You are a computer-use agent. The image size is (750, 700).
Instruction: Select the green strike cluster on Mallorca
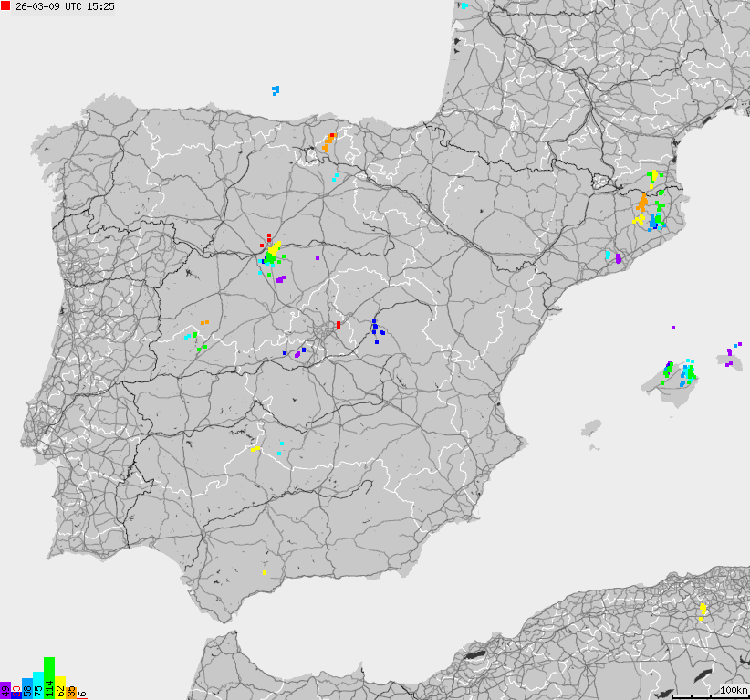690,370
